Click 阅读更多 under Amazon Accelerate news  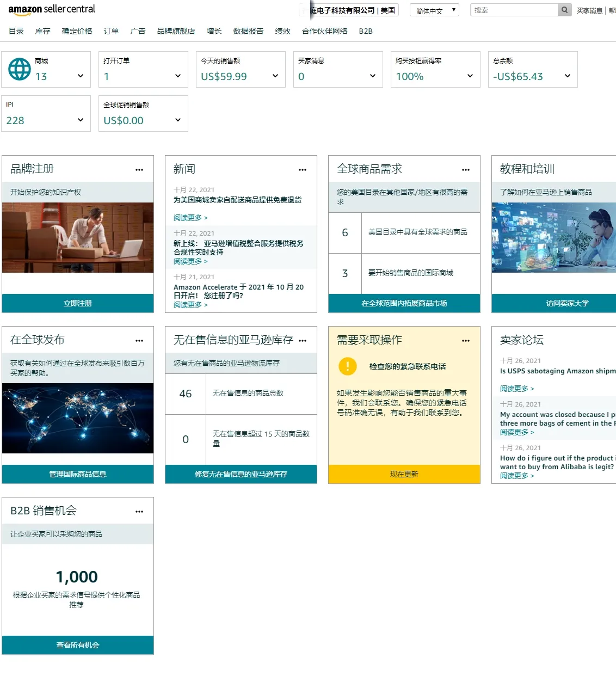pyautogui.click(x=190, y=305)
